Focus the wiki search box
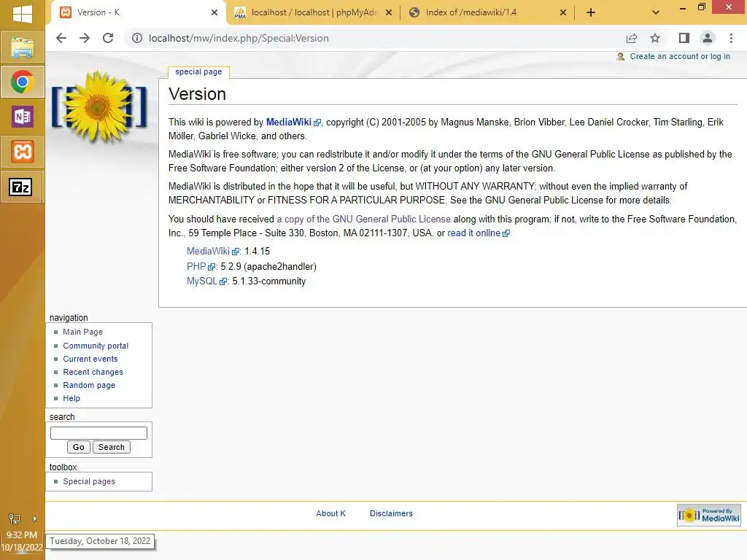Image resolution: width=747 pixels, height=560 pixels. point(98,433)
